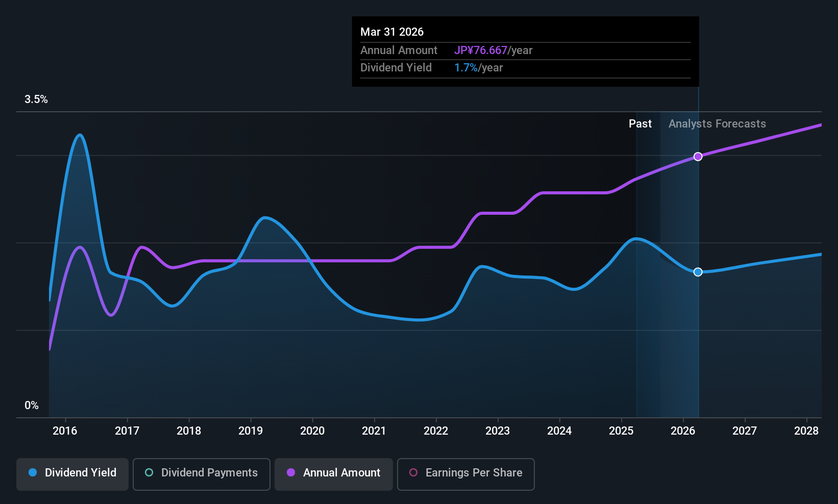Click the 2023 x-axis label

498,431
